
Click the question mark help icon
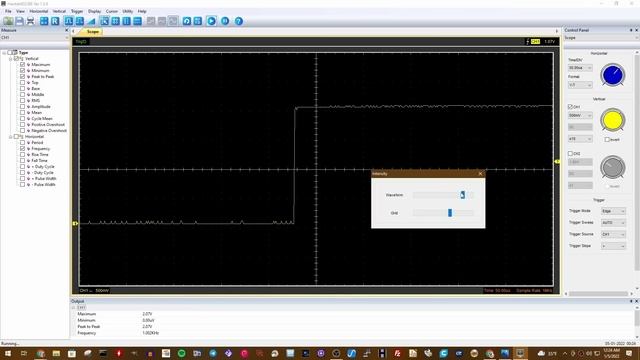239,21
